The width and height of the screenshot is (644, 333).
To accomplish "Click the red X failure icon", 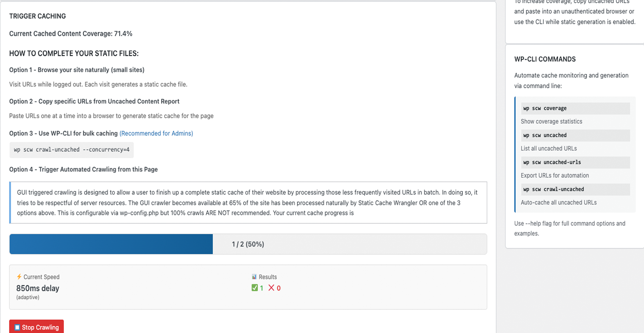I will point(271,288).
